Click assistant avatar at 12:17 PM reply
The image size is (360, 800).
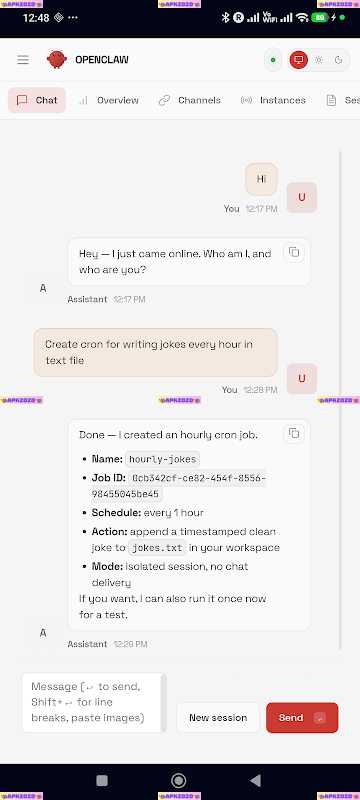(x=43, y=288)
